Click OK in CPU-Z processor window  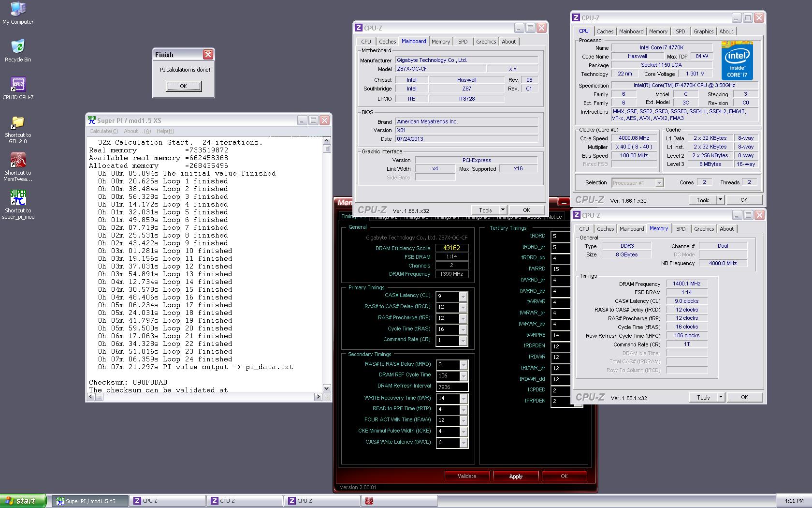click(744, 200)
